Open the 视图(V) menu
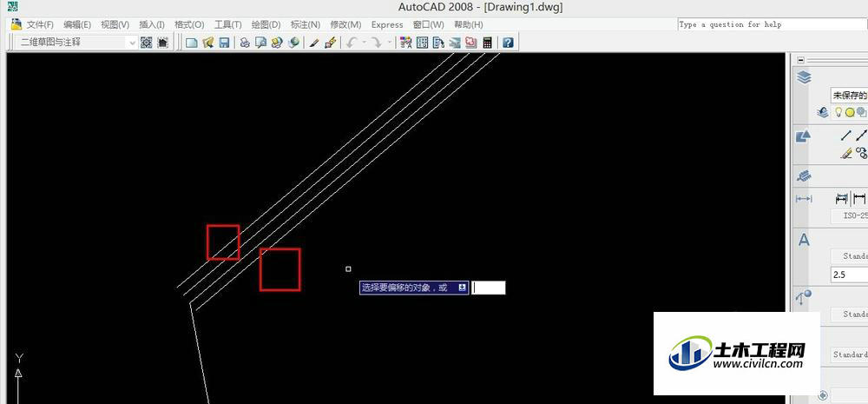This screenshot has width=868, height=404. pyautogui.click(x=115, y=24)
